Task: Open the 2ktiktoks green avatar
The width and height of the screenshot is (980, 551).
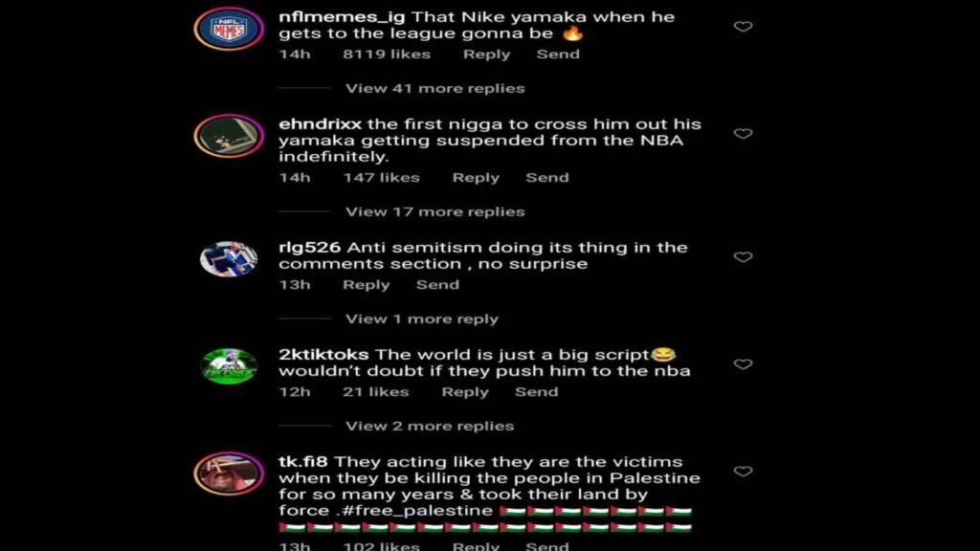Action: click(229, 366)
